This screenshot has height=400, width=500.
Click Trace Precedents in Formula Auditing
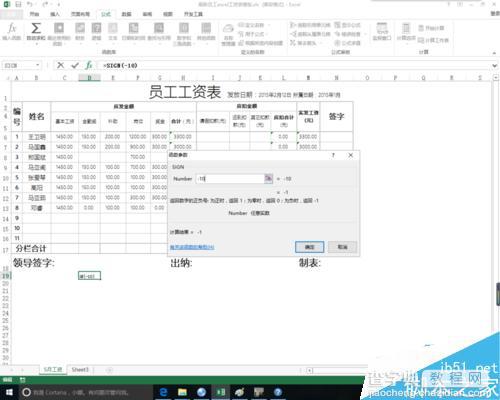tap(310, 25)
